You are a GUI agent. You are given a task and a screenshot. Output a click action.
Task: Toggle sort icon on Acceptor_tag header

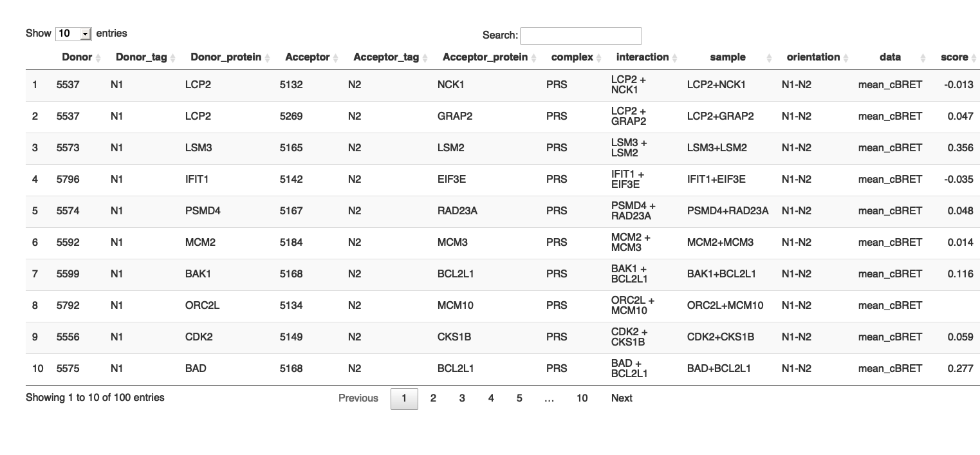click(x=425, y=58)
